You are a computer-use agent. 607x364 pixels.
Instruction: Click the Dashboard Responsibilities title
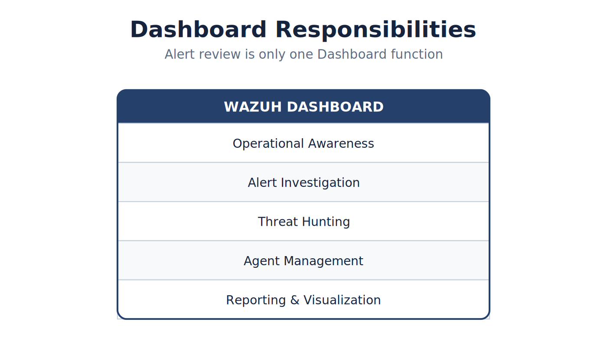pos(303,30)
